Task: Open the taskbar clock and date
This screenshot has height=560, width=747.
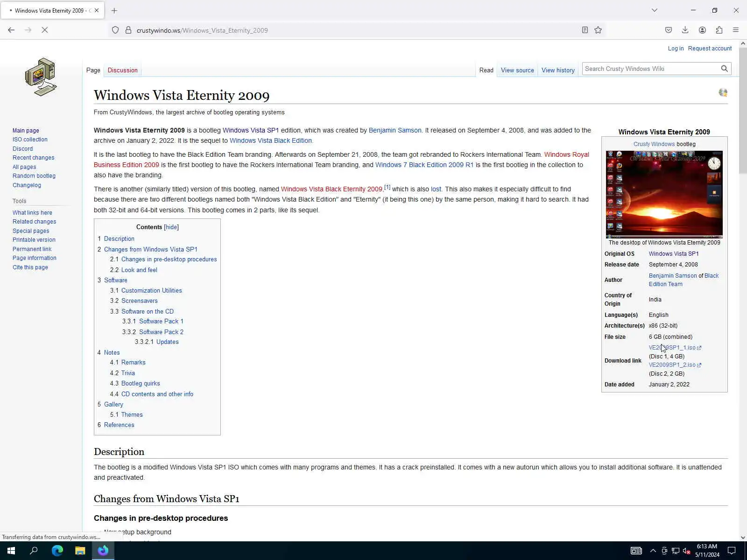Action: pos(707,551)
